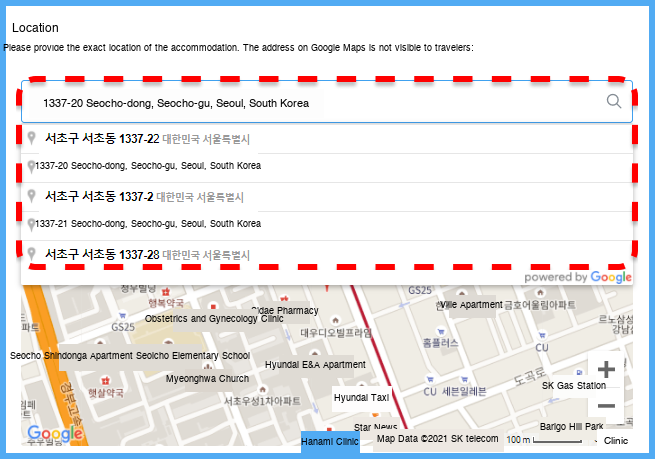The width and height of the screenshot is (655, 459).
Task: Click the Barigo Hill Park label
Action: (571, 426)
